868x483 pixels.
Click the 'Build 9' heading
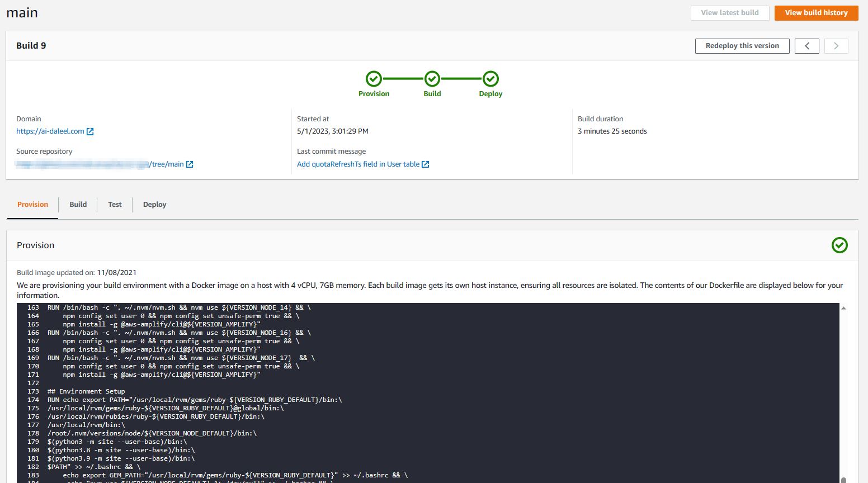[31, 46]
